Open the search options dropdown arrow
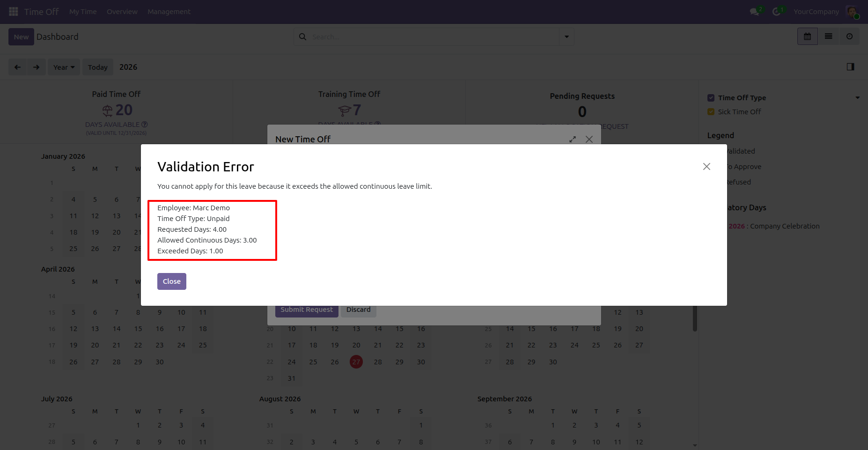The image size is (868, 450). tap(566, 37)
